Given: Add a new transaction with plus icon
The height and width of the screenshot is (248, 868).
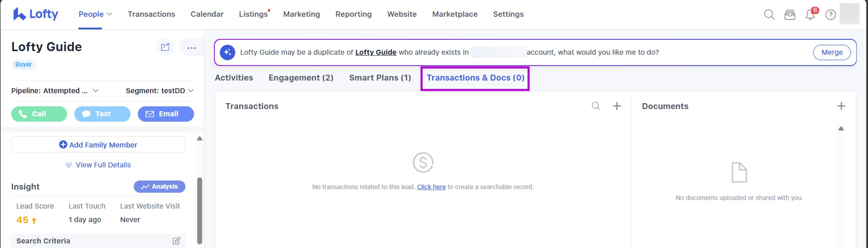Looking at the screenshot, I should 617,106.
